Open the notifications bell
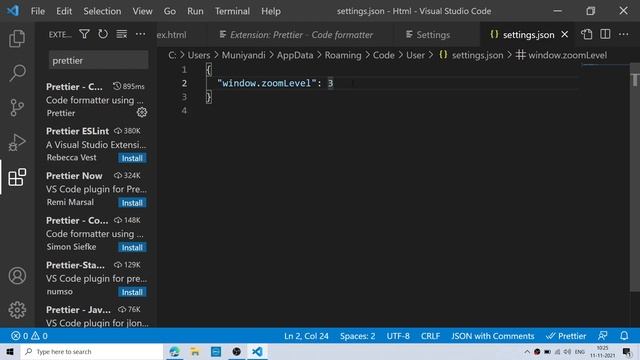 tap(624, 336)
